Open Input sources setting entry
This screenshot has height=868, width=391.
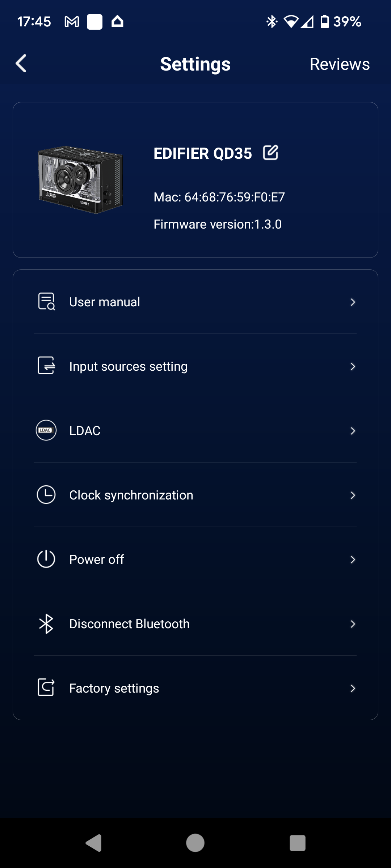pos(195,366)
